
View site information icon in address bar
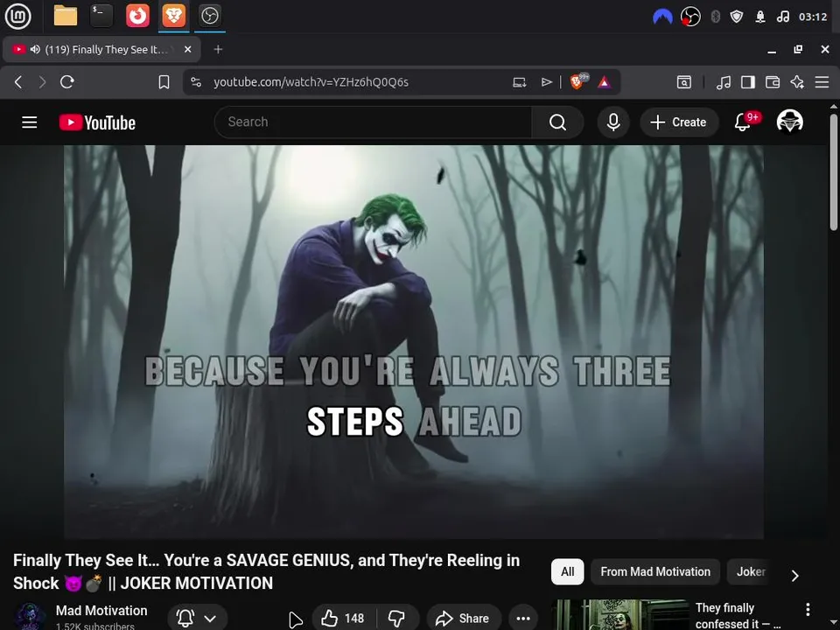coord(196,82)
